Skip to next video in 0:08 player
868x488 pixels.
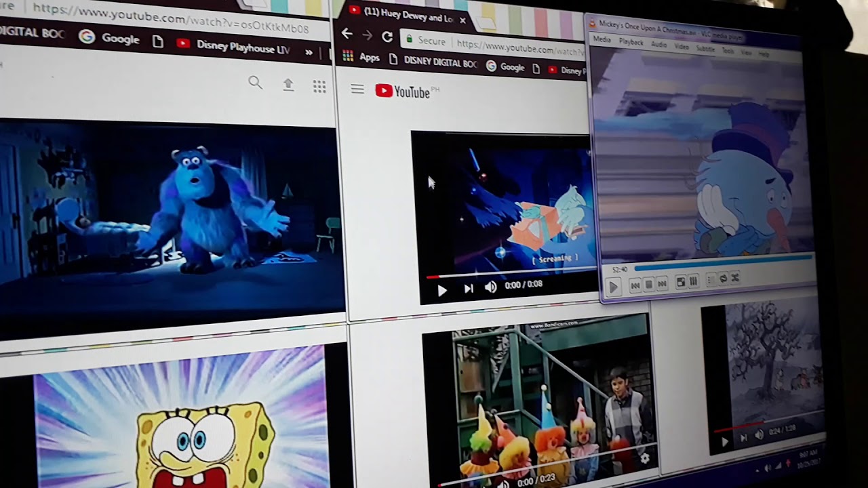469,289
